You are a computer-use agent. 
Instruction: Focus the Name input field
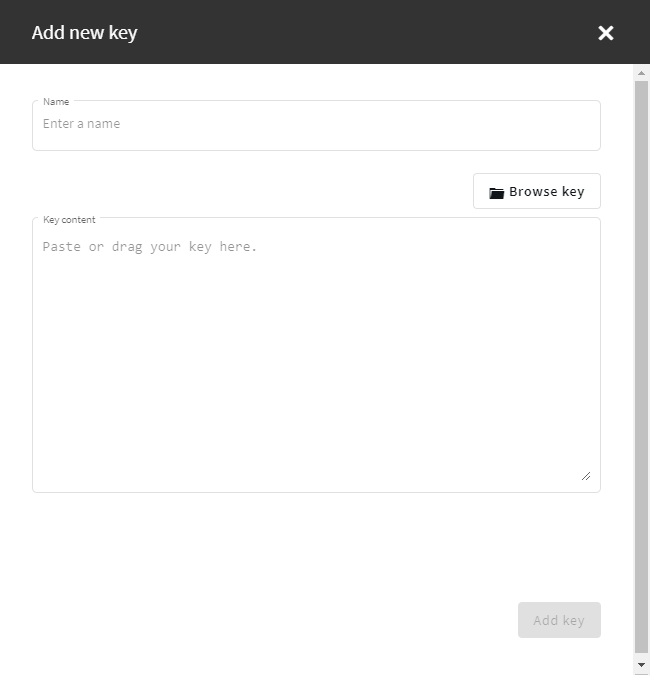(316, 125)
